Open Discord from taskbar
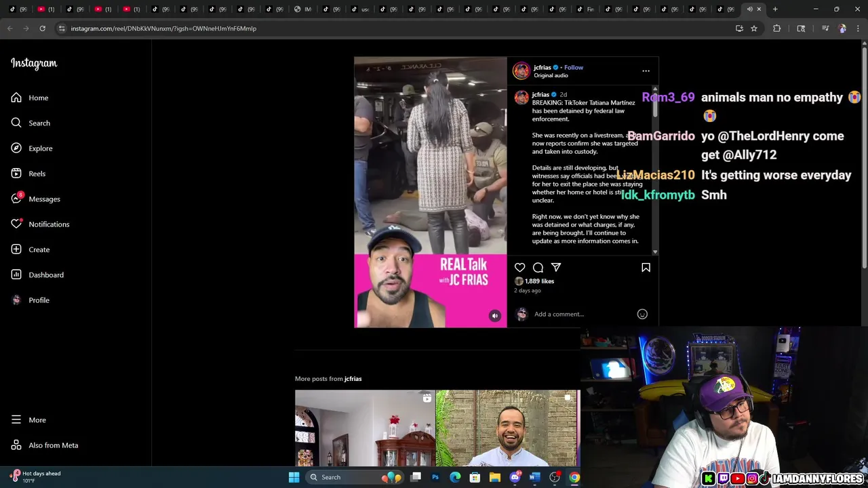Image resolution: width=868 pixels, height=488 pixels. 515,477
